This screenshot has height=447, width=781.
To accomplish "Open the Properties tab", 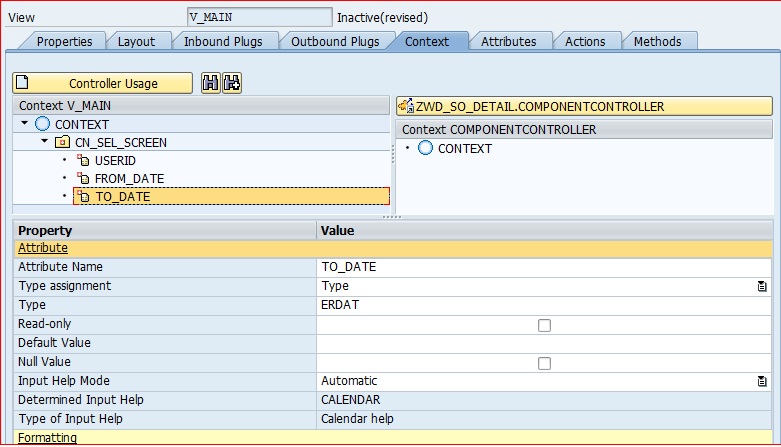I will coord(64,41).
